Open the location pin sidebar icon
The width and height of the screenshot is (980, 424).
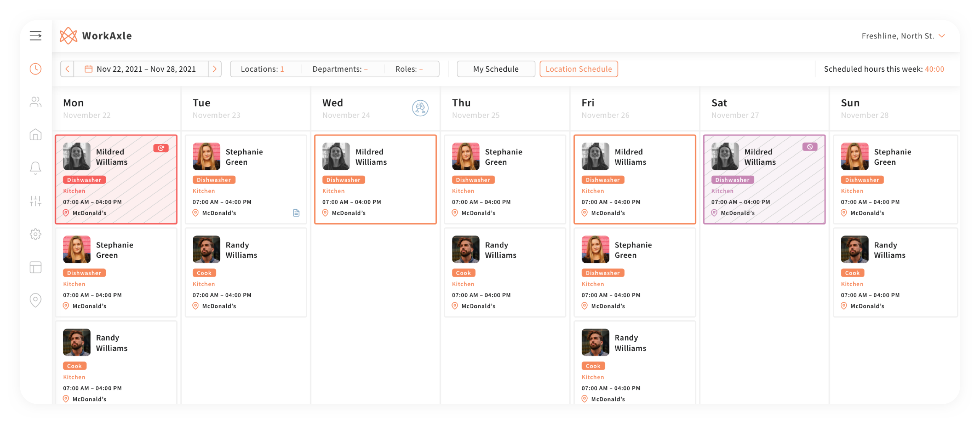pyautogui.click(x=35, y=300)
